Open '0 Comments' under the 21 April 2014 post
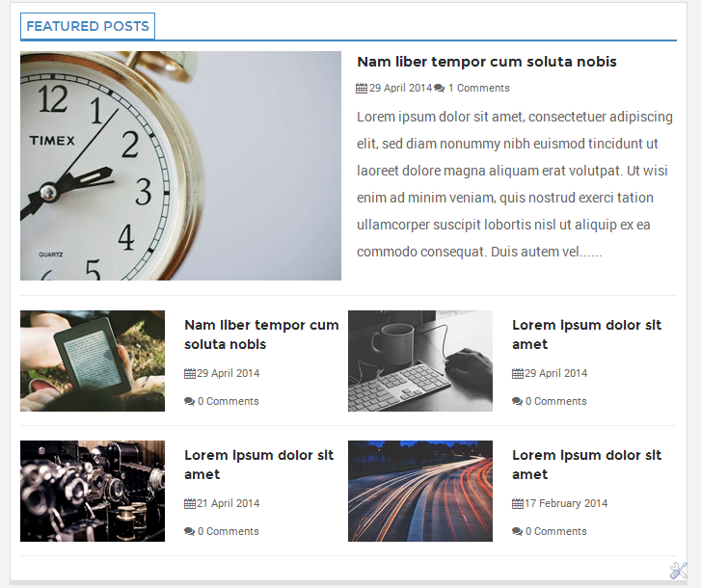 point(228,531)
